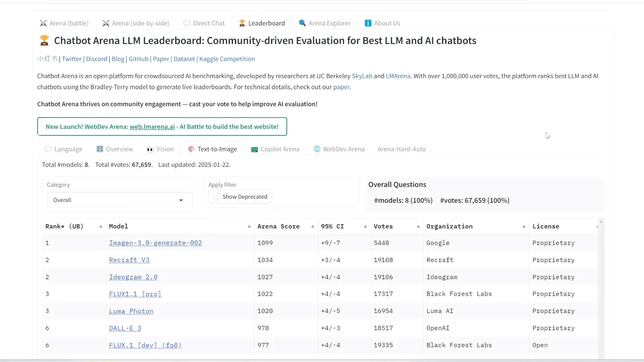Sort by Model column arrow
The width and height of the screenshot is (644, 362).
(249, 227)
